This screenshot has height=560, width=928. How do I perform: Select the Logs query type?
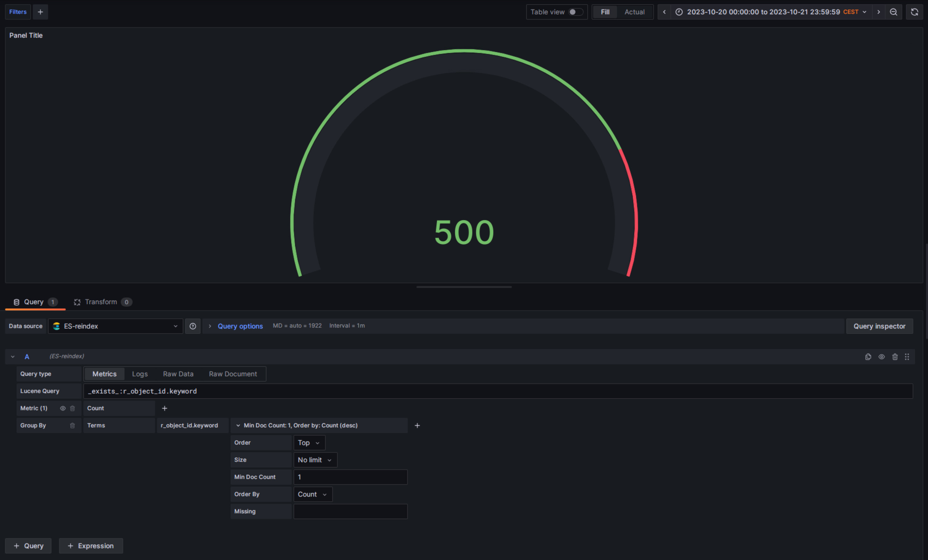pyautogui.click(x=140, y=373)
